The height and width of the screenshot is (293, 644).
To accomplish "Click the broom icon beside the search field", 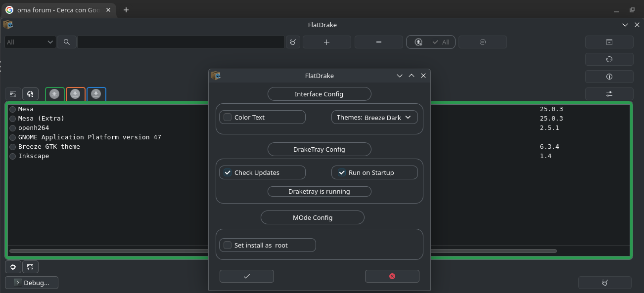I will click(293, 42).
